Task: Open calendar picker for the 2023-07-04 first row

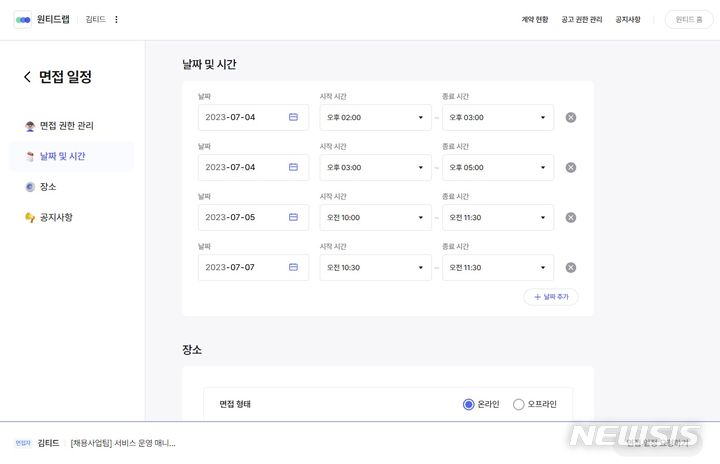Action: (293, 117)
